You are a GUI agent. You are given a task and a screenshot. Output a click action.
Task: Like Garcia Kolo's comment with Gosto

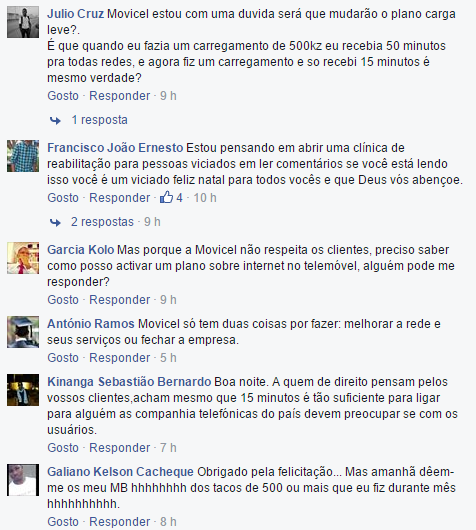63,299
